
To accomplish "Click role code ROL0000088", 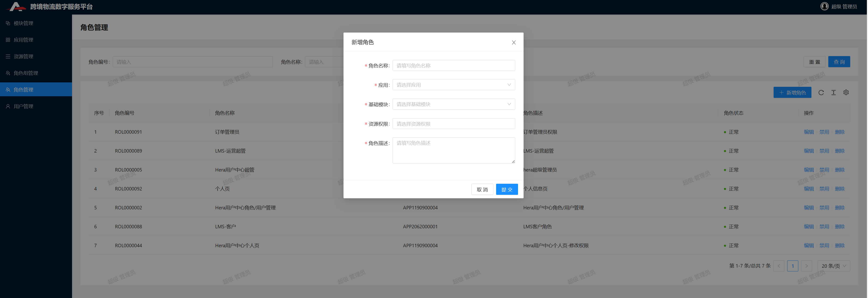I will (x=128, y=226).
